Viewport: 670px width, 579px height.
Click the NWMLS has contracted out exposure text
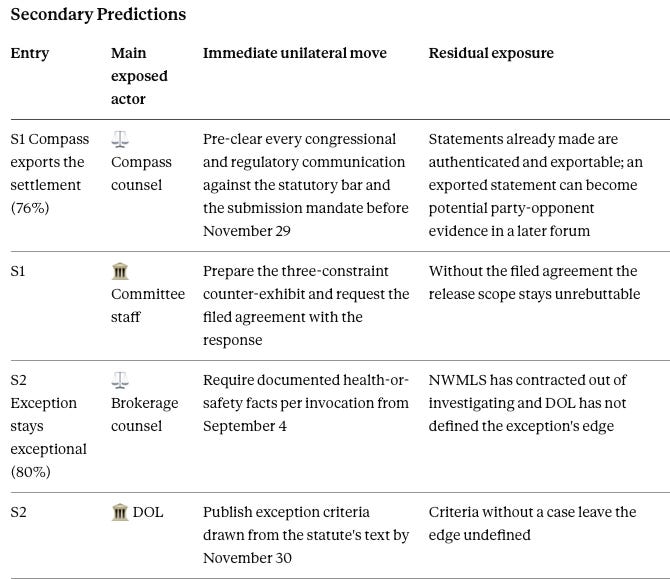[x=527, y=403]
